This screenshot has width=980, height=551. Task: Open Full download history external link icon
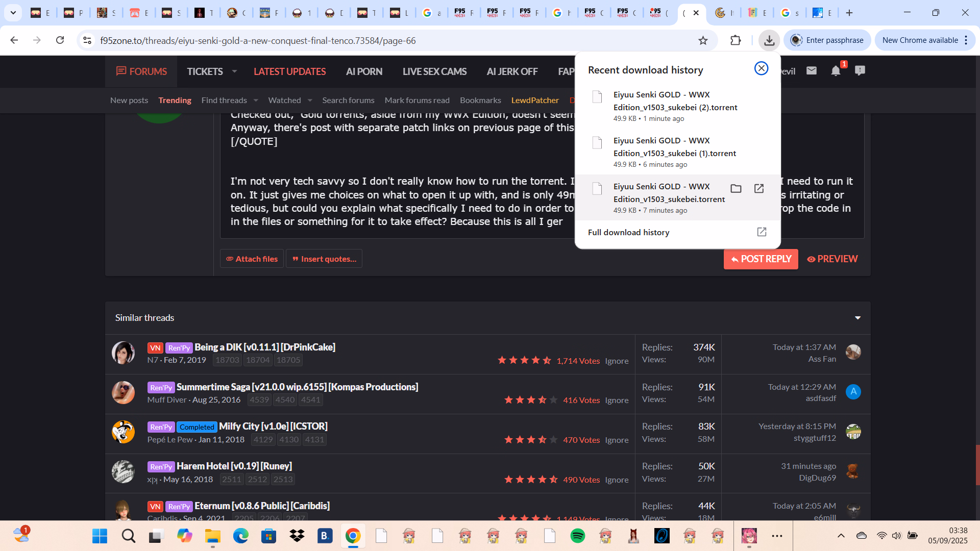[x=762, y=232]
